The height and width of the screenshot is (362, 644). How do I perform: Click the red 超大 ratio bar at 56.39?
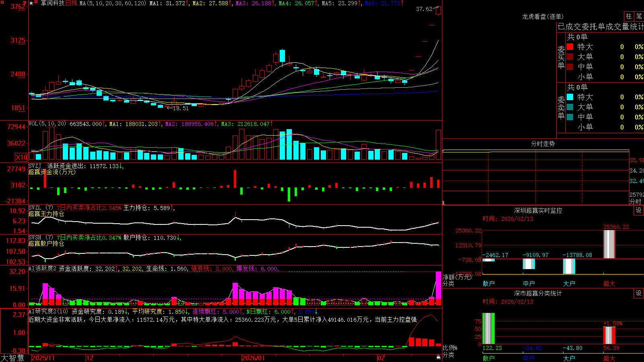click(x=609, y=335)
